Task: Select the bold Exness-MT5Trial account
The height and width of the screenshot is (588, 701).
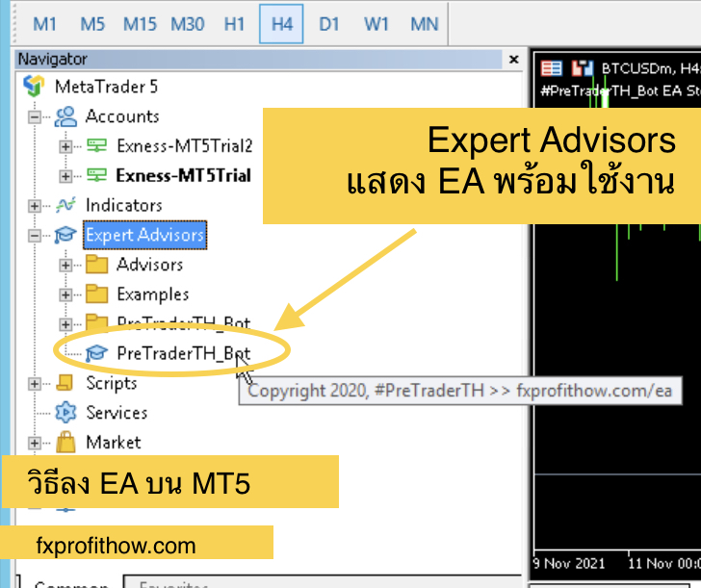Action: pos(183,175)
